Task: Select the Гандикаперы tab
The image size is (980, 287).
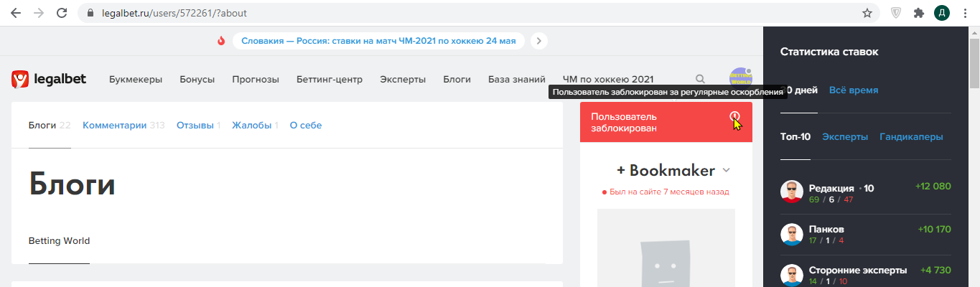Action: (x=911, y=136)
